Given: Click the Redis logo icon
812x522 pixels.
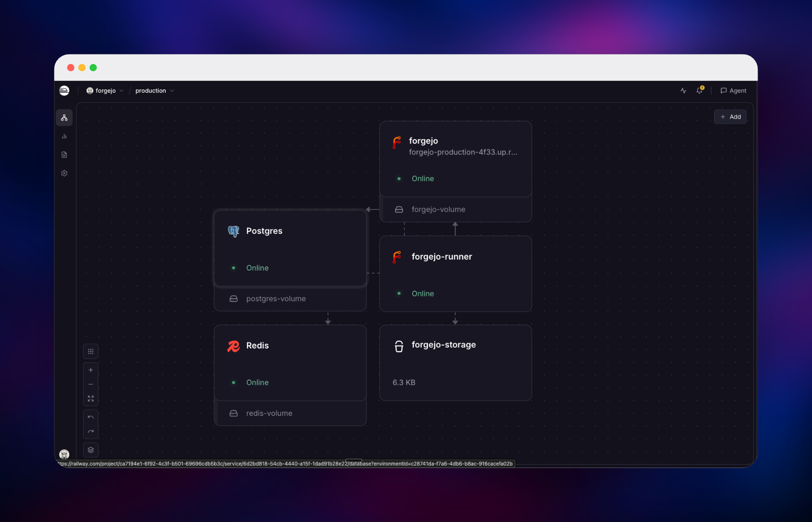Looking at the screenshot, I should pos(234,346).
